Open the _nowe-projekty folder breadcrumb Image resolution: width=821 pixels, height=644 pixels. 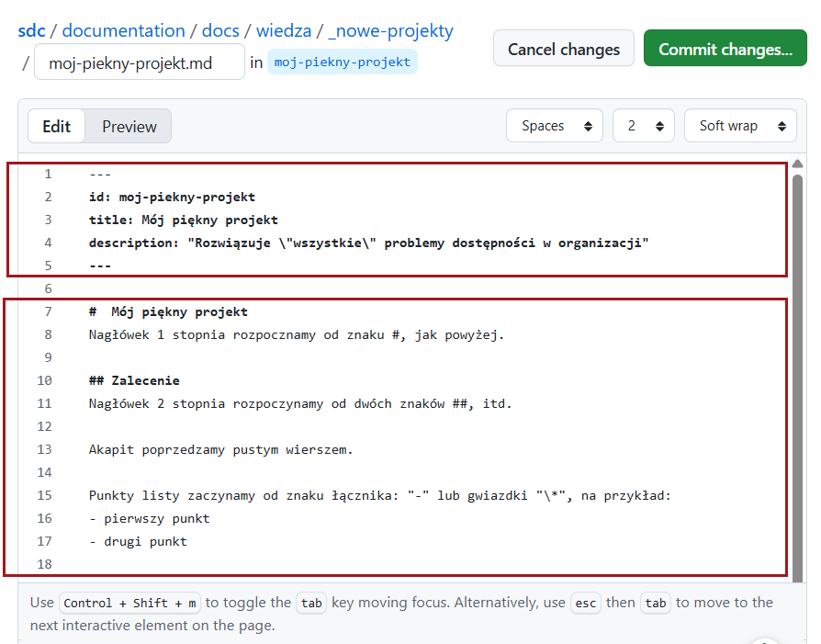point(390,30)
